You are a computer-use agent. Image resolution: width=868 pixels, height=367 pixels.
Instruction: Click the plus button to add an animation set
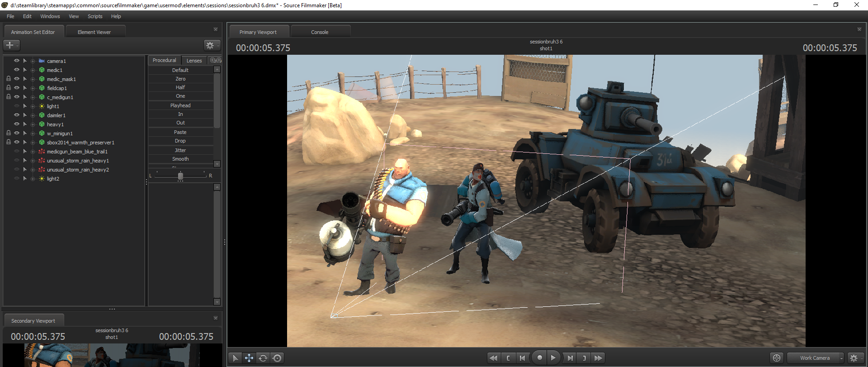(x=11, y=45)
